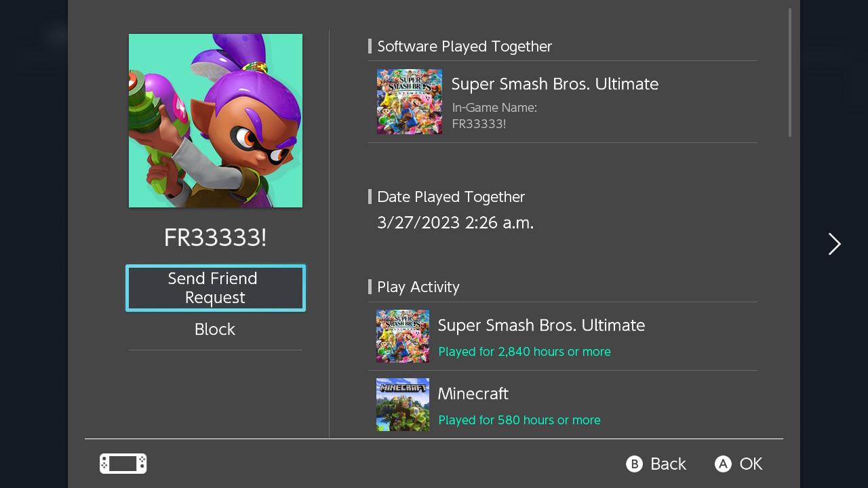Block the user FR33333!
Image resolution: width=868 pixels, height=488 pixels.
(x=215, y=329)
